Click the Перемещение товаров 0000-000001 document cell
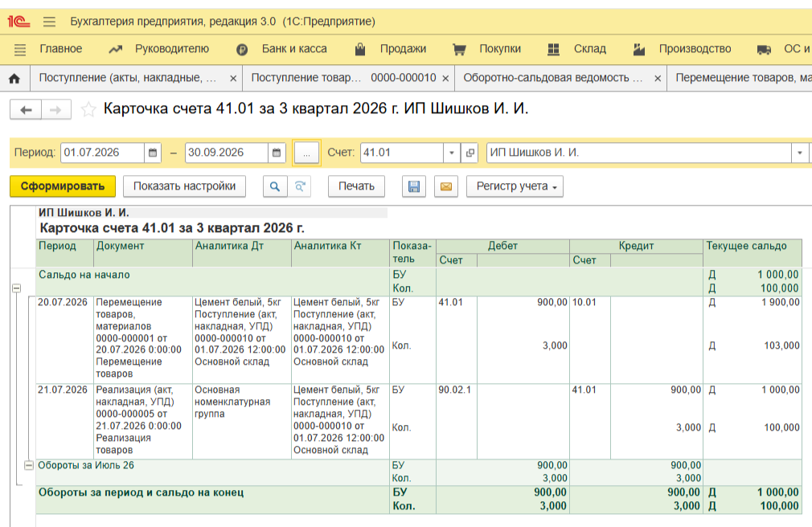This screenshot has width=812, height=527. [x=143, y=338]
